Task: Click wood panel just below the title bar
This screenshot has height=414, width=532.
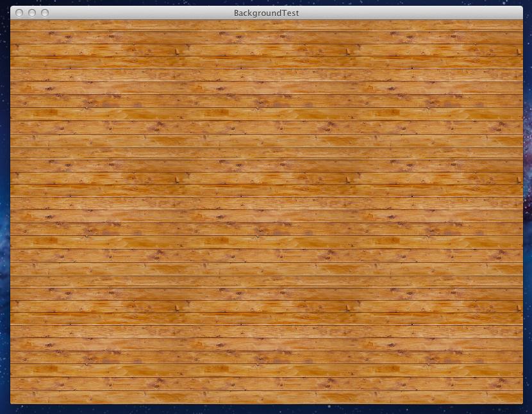Action: tap(266, 22)
